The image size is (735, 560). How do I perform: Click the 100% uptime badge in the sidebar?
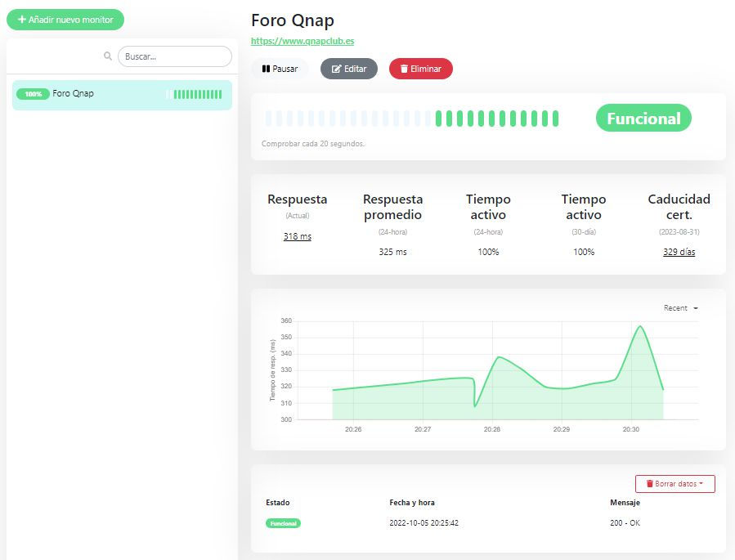(x=33, y=94)
